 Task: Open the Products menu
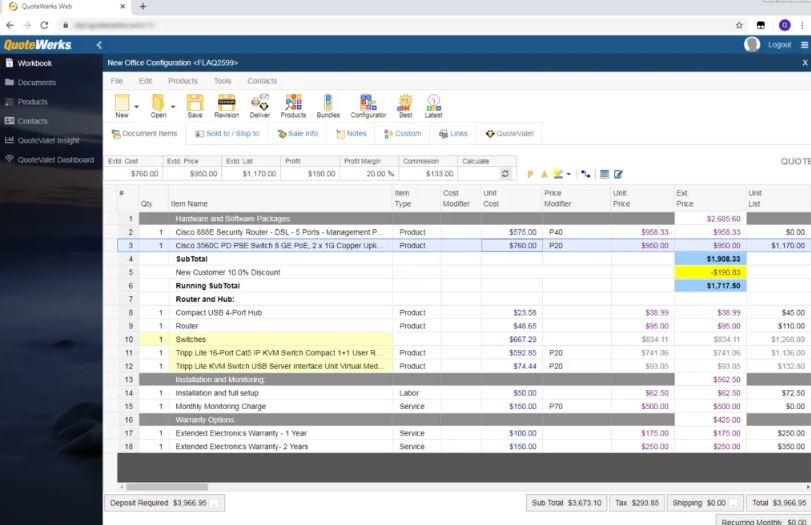(183, 81)
